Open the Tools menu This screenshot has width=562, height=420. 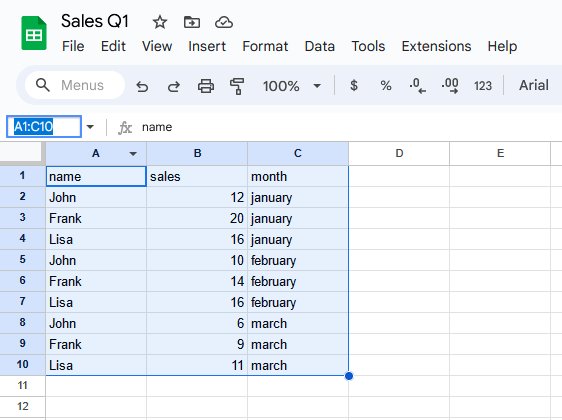click(368, 46)
